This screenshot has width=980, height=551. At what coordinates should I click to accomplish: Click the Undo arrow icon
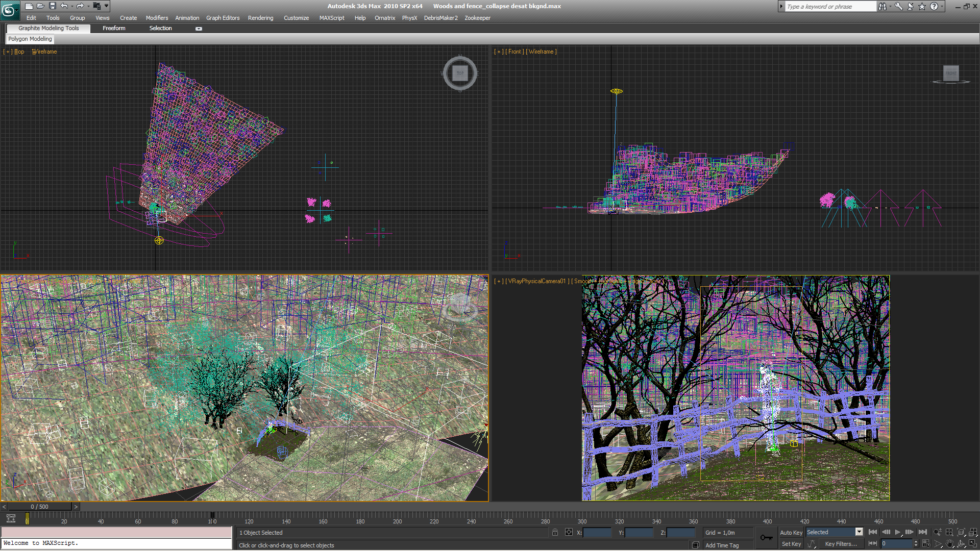point(64,6)
